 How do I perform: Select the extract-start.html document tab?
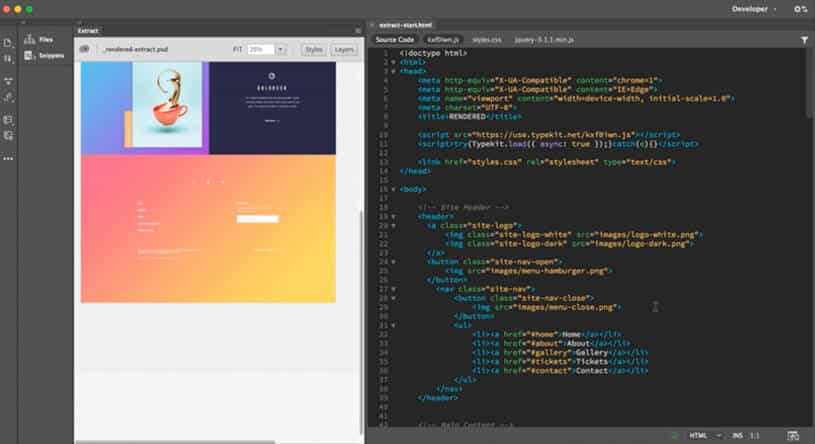(405, 25)
